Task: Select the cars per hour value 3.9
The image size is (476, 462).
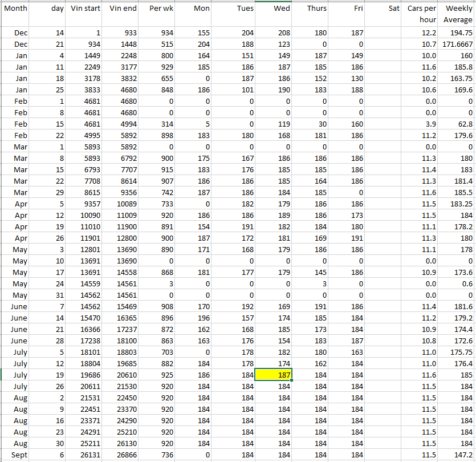Action: coord(422,124)
